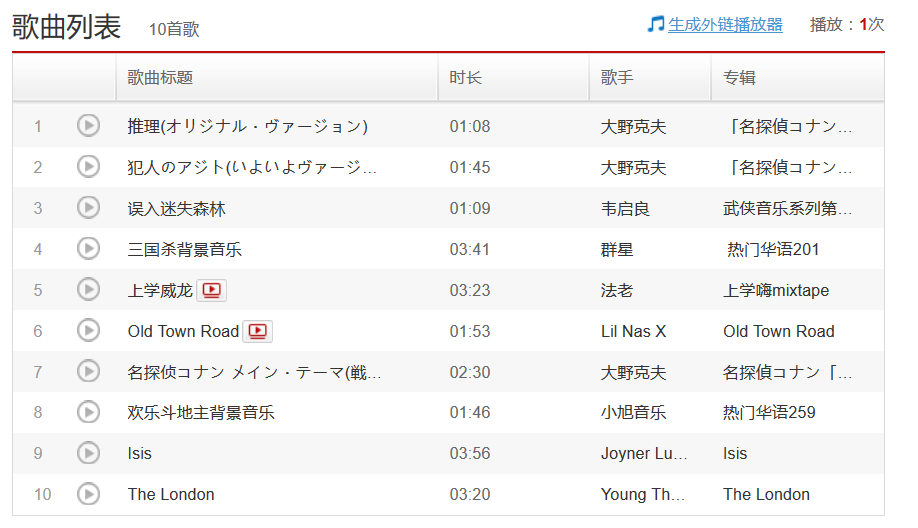This screenshot has height=528, width=918.
Task: Play the 三国杀背景音乐 track
Action: tap(89, 249)
